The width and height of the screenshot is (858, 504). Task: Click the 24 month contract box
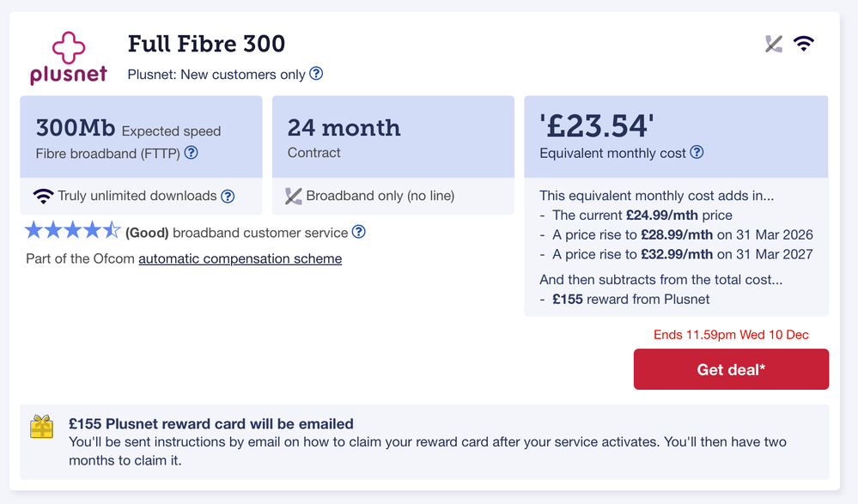coord(392,137)
